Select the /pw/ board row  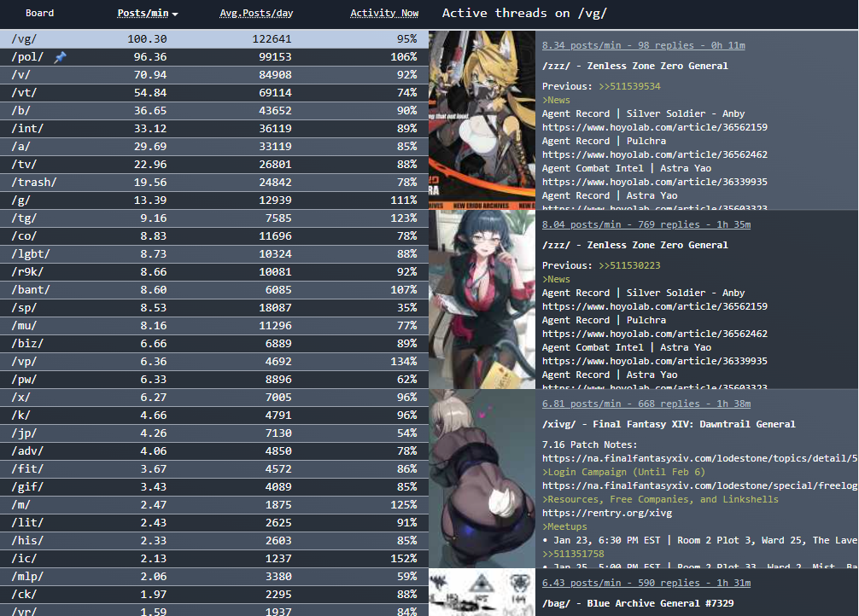click(214, 380)
